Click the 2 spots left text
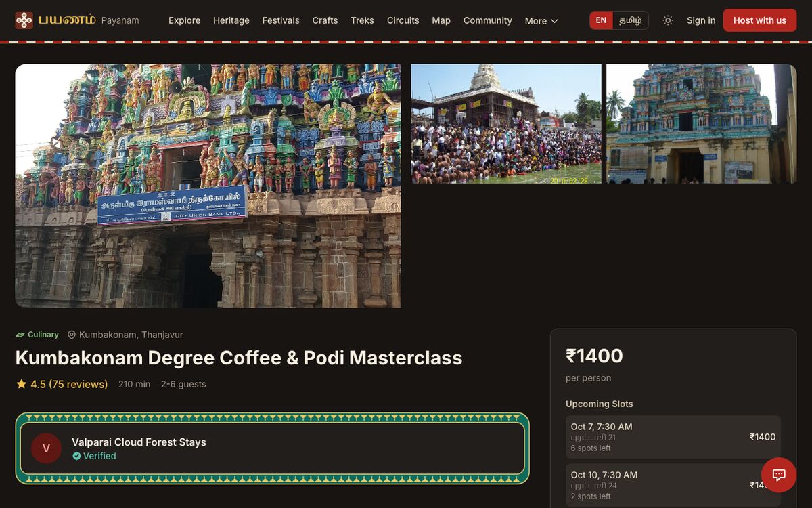This screenshot has height=508, width=812. (591, 496)
